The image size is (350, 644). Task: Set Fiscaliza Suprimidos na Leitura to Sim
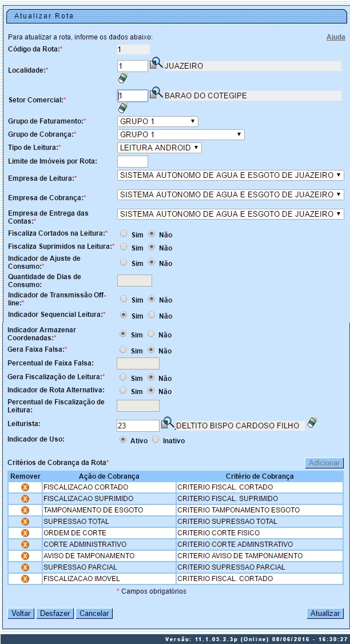[123, 247]
